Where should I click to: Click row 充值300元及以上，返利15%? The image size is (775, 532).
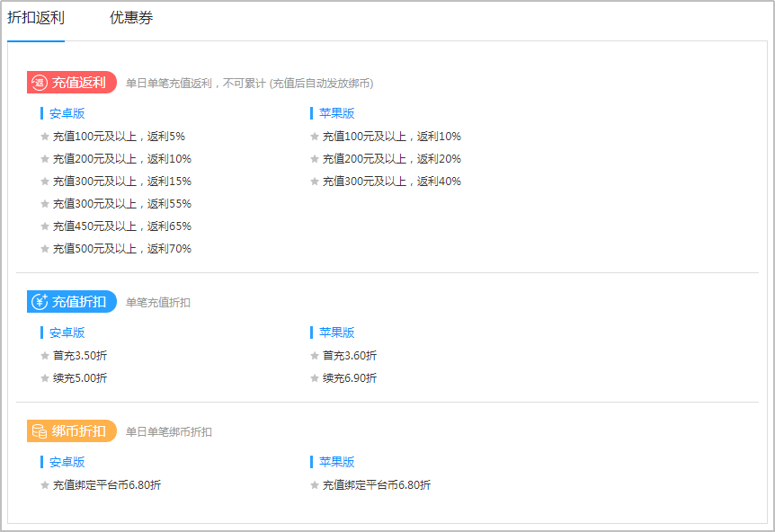121,182
